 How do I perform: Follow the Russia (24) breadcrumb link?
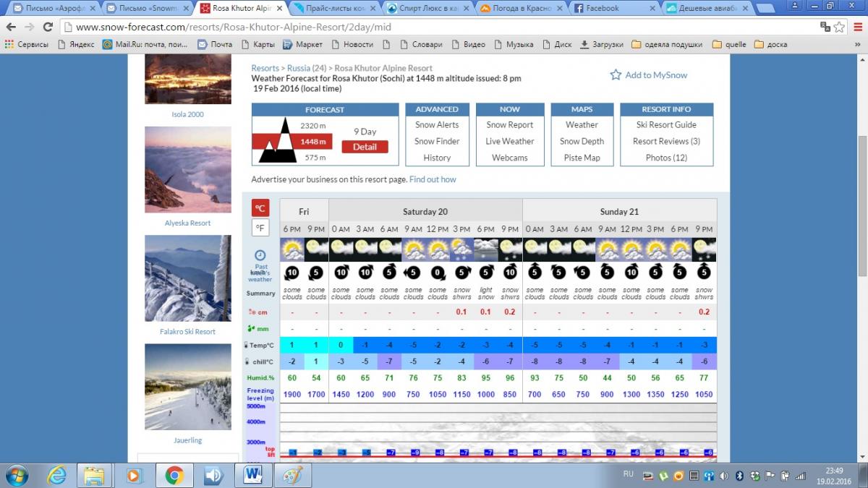(x=308, y=69)
